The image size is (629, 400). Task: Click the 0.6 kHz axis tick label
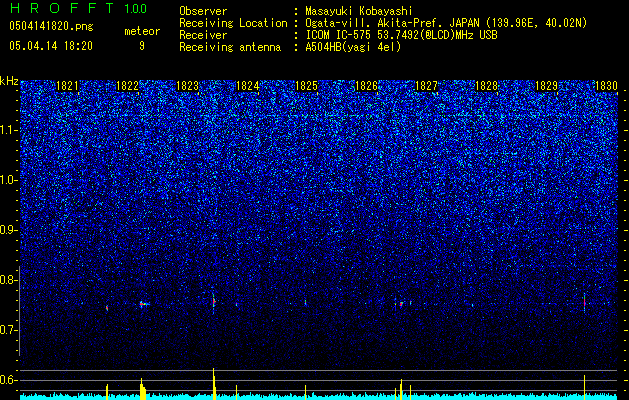tap(8, 380)
